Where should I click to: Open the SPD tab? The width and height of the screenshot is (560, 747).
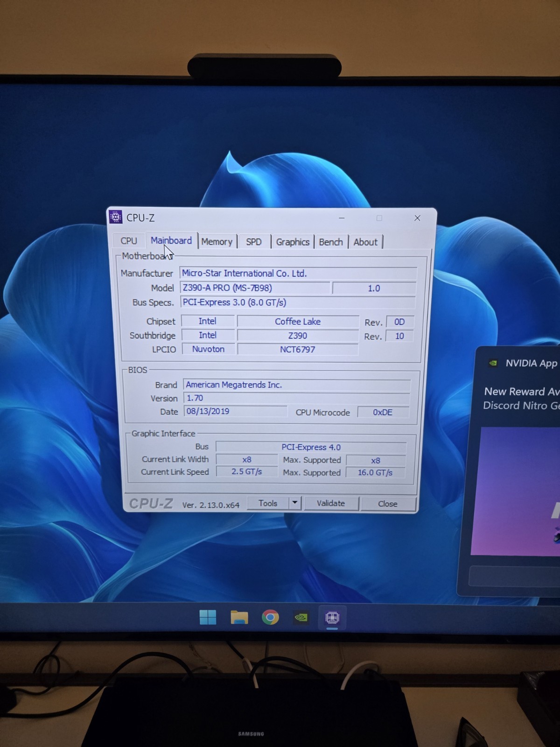click(x=254, y=242)
